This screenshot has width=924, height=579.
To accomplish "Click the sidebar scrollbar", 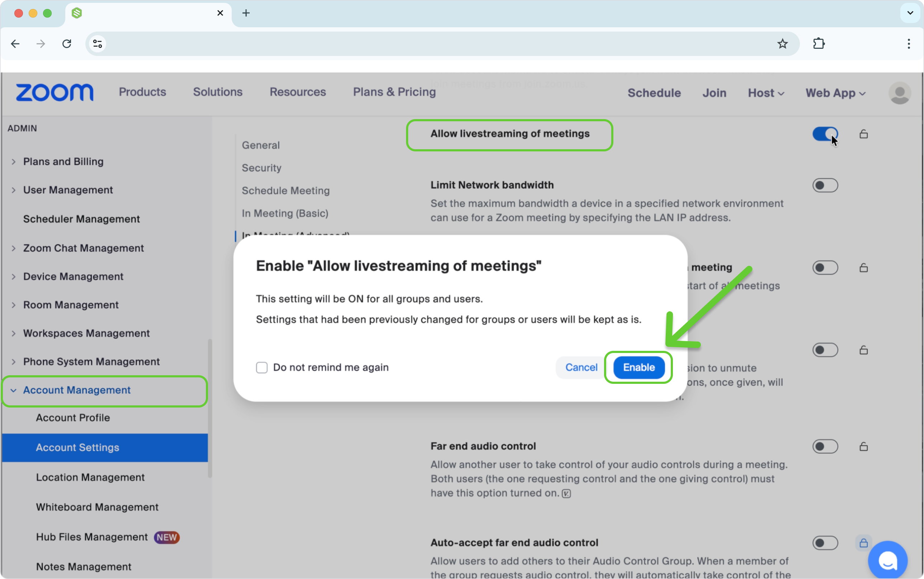I will (210, 408).
